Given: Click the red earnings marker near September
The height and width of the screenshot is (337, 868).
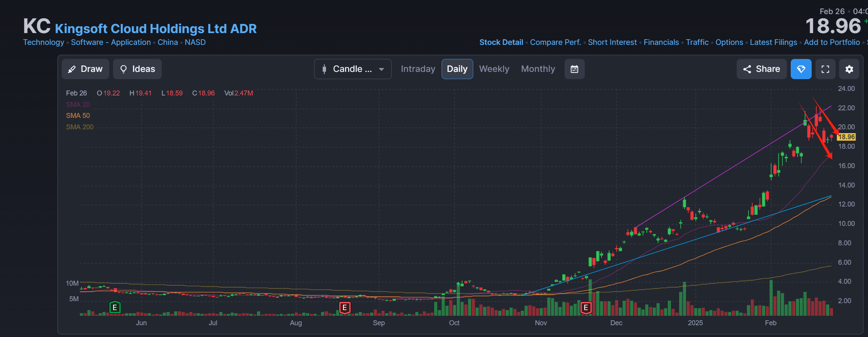Looking at the screenshot, I should point(345,307).
